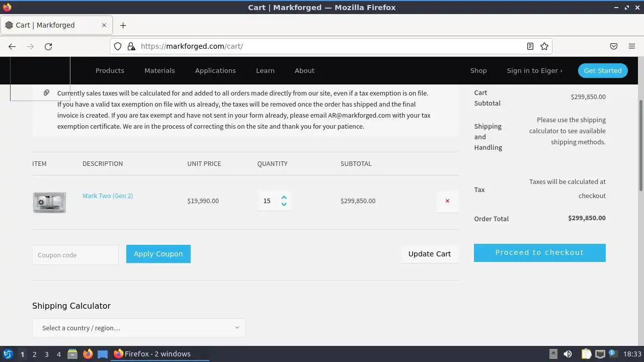644x362 pixels.
Task: Click the Mark Two product thumbnail
Action: tap(49, 202)
